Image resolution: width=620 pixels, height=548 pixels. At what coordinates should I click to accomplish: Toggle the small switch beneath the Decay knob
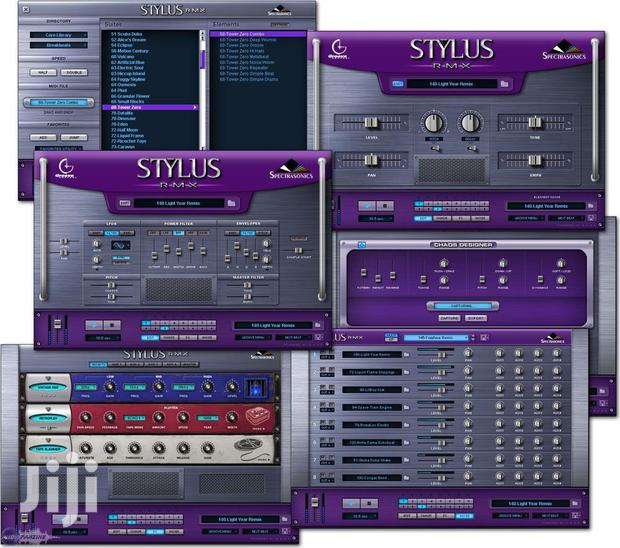(x=472, y=148)
